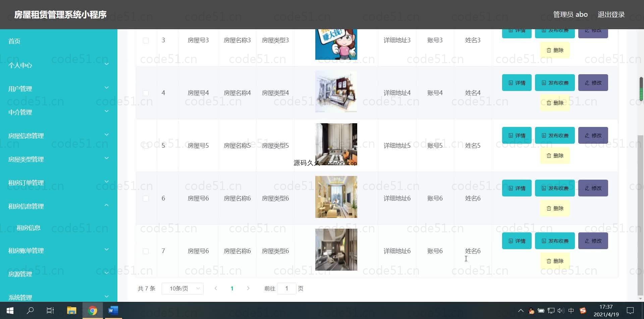Click the QQ penguin tray icon

click(531, 311)
